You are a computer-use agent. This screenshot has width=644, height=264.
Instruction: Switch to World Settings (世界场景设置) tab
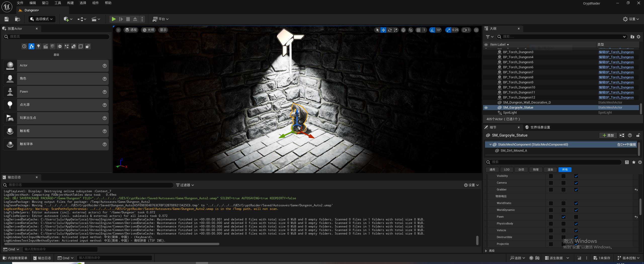click(x=538, y=127)
